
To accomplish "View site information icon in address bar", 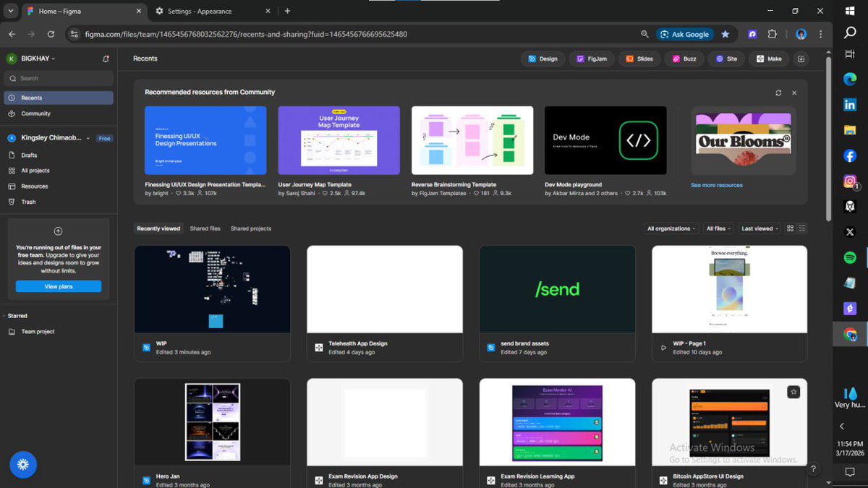I will point(74,34).
